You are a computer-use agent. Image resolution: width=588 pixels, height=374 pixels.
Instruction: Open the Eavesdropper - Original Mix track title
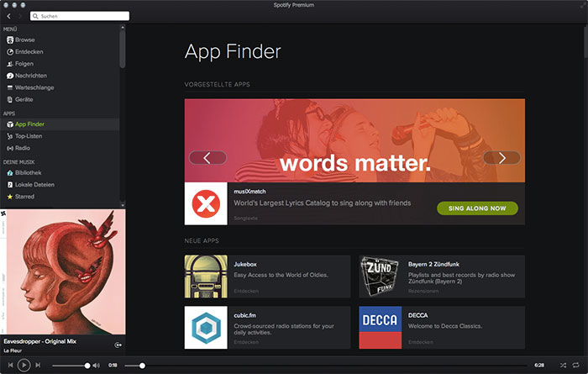pos(40,342)
